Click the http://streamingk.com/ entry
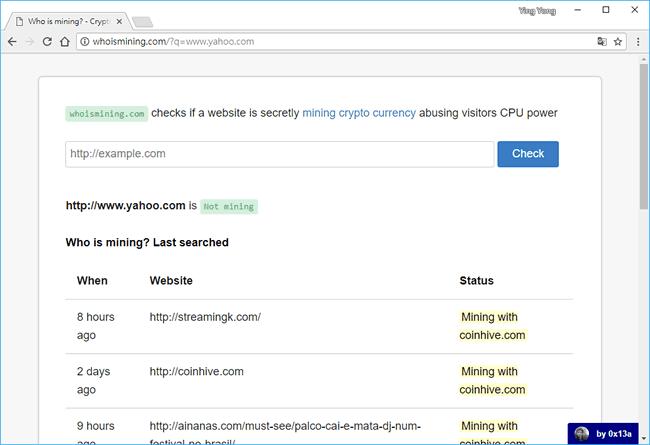Viewport: 650px width, 445px height. [x=205, y=317]
